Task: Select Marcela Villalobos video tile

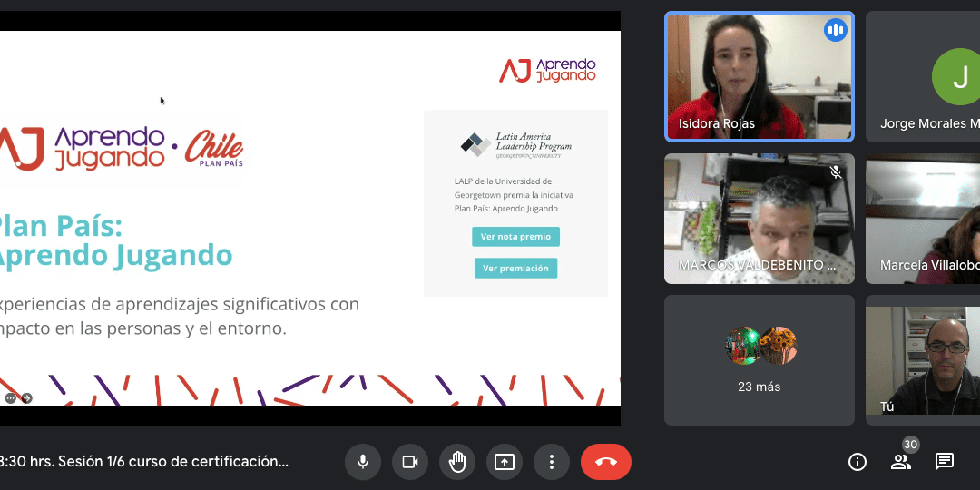Action: (923, 219)
